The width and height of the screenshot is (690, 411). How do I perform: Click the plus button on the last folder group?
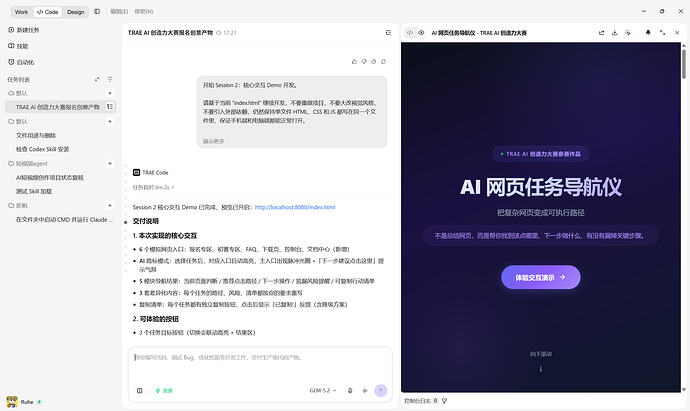coord(110,206)
